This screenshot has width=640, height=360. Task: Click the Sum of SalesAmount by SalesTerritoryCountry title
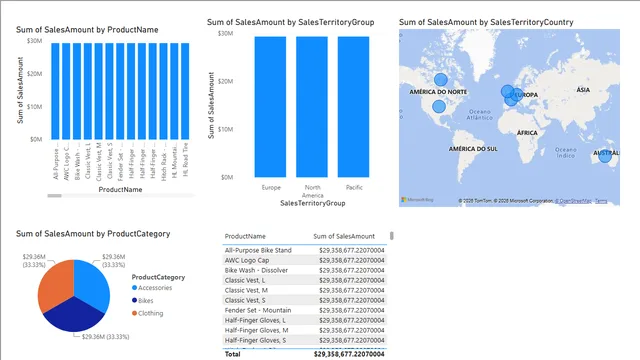[486, 22]
